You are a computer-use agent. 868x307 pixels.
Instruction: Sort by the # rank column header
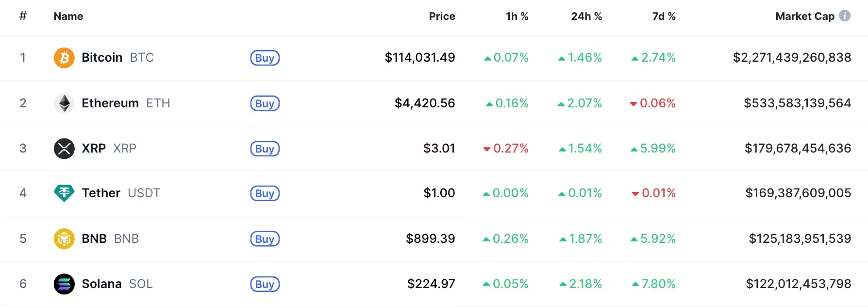point(23,16)
